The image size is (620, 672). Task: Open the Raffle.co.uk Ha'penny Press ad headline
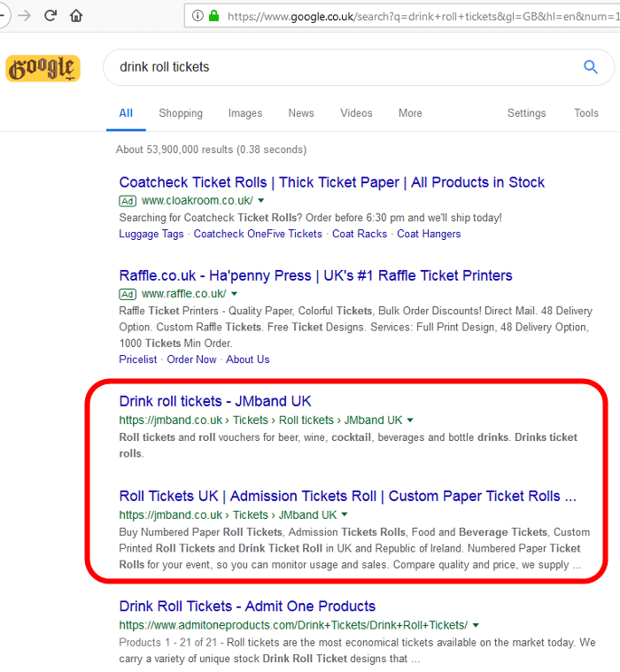315,275
